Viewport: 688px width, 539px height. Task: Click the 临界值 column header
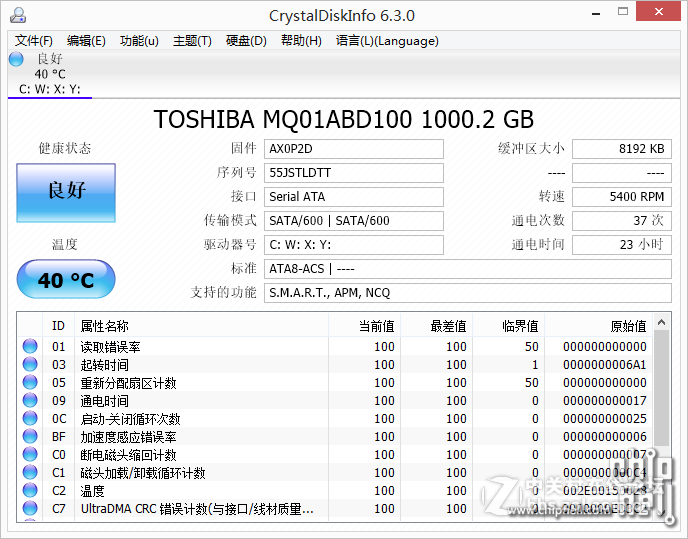click(x=508, y=326)
